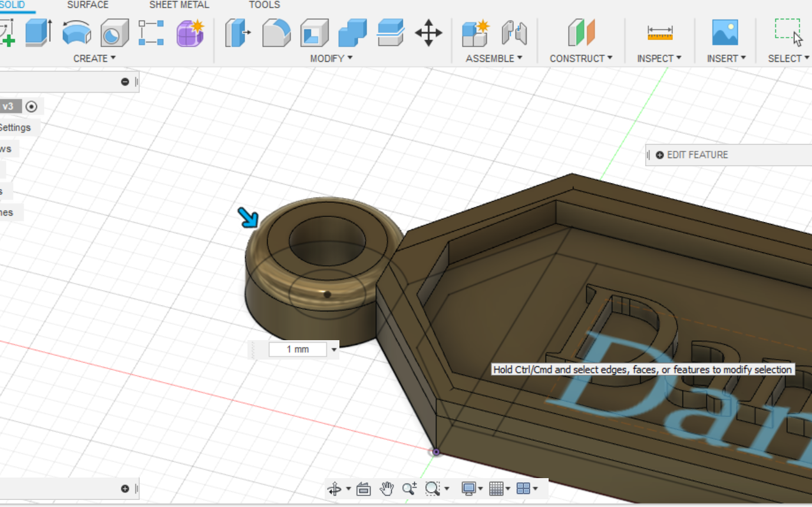Open the SELECT dropdown menu
Screen dimensions: 812x507
point(788,58)
